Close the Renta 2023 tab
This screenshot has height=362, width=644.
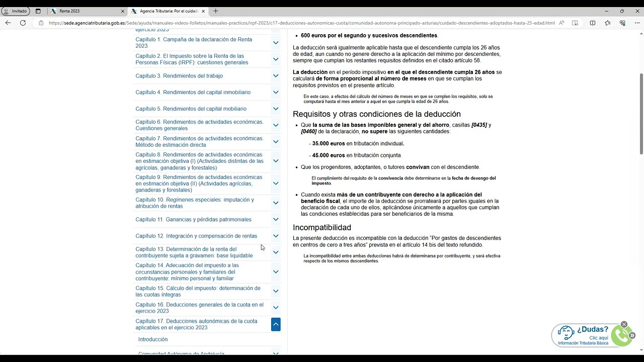pyautogui.click(x=122, y=11)
